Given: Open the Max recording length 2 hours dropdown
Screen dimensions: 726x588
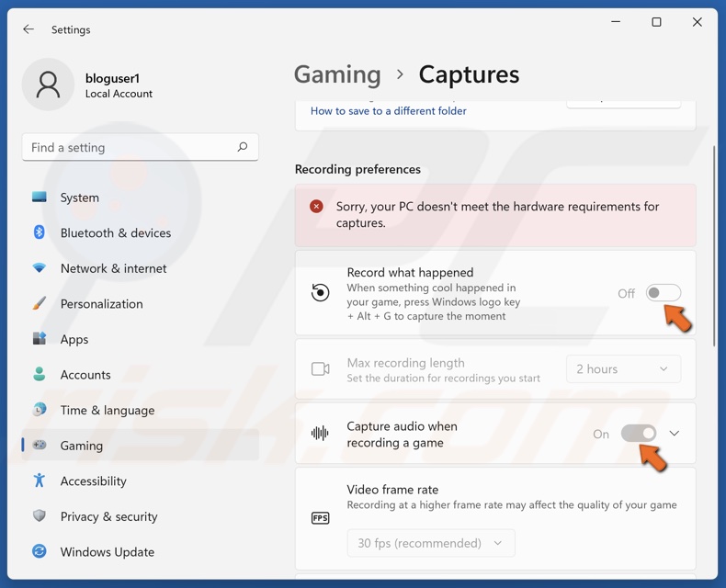Looking at the screenshot, I should [x=623, y=369].
